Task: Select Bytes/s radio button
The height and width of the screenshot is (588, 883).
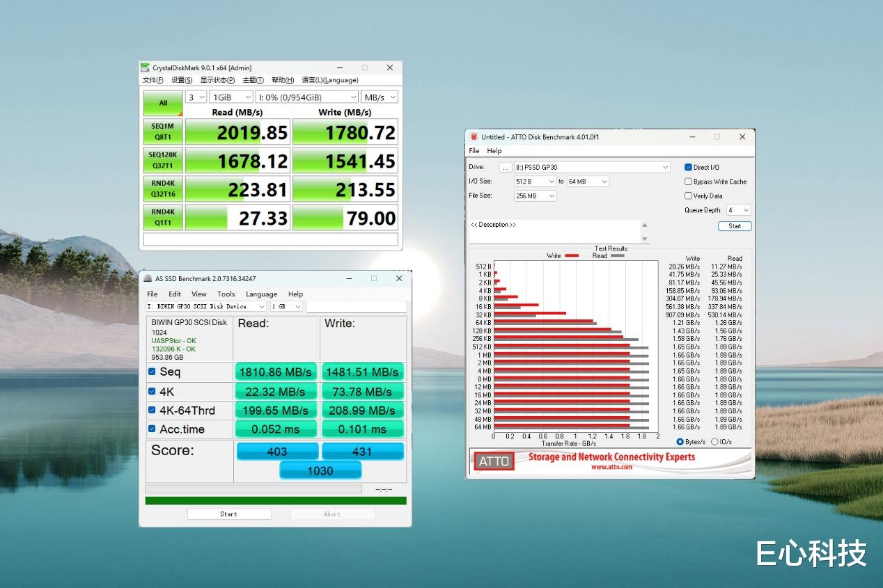Action: [680, 442]
